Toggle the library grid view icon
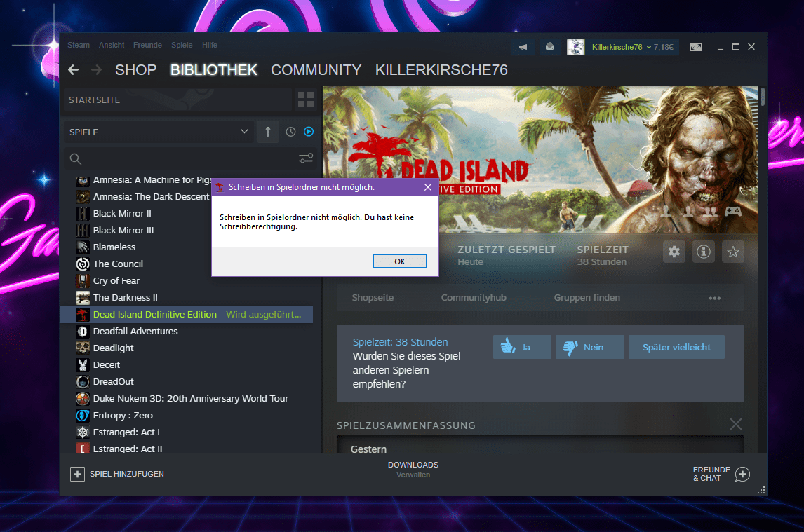 pos(306,100)
